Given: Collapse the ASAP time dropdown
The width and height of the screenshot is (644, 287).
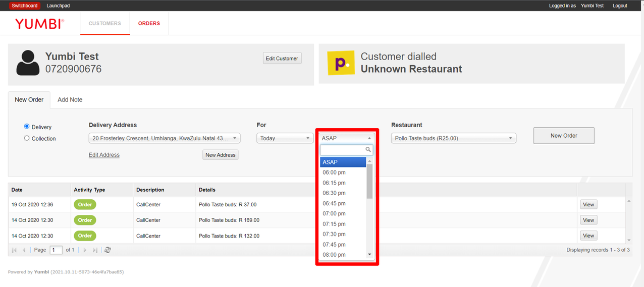Looking at the screenshot, I should [347, 138].
